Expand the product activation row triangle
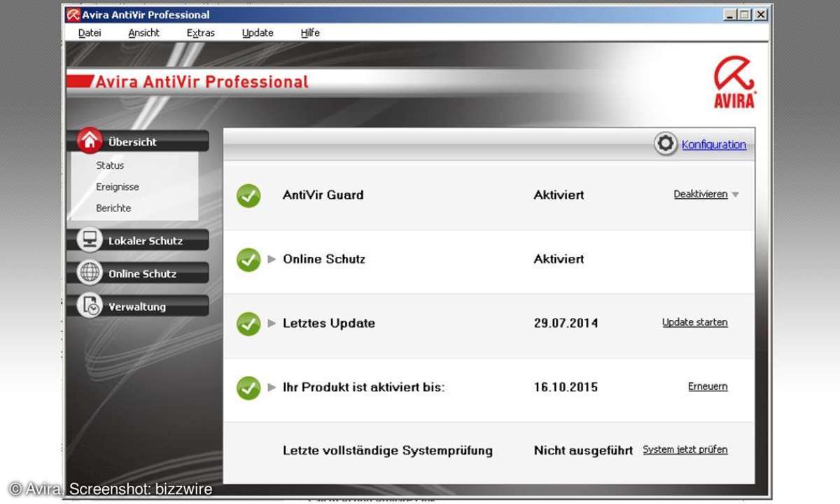This screenshot has height=504, width=840. tap(272, 387)
